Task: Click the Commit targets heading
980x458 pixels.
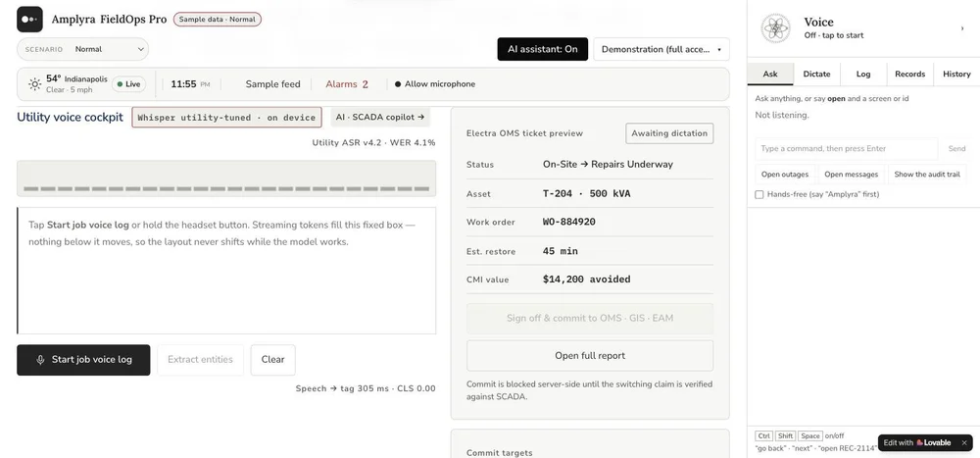Action: point(500,453)
